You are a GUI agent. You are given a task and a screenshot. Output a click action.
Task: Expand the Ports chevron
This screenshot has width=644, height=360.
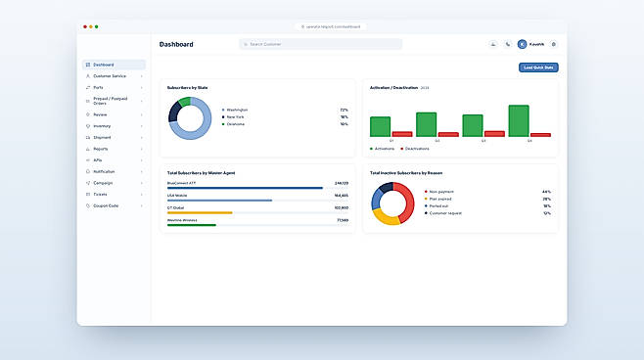point(142,88)
